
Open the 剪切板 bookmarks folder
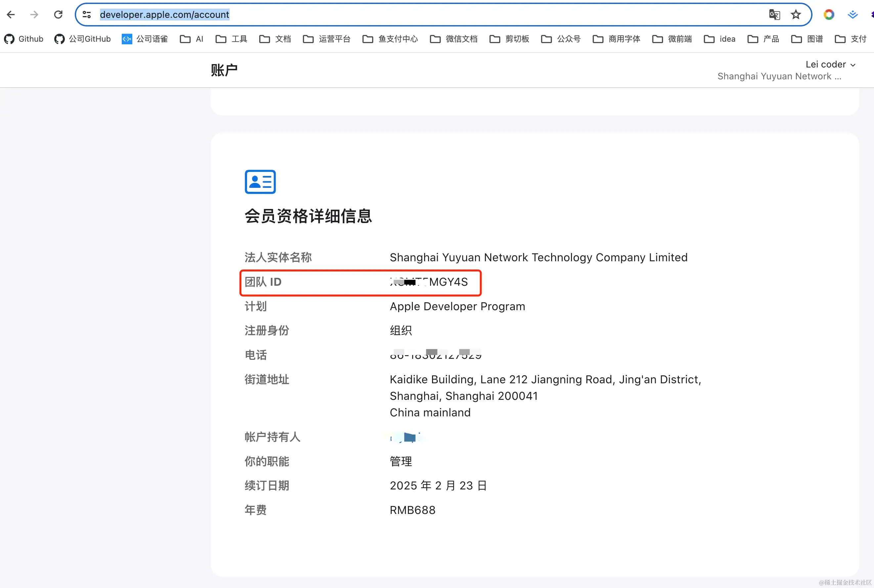point(509,39)
